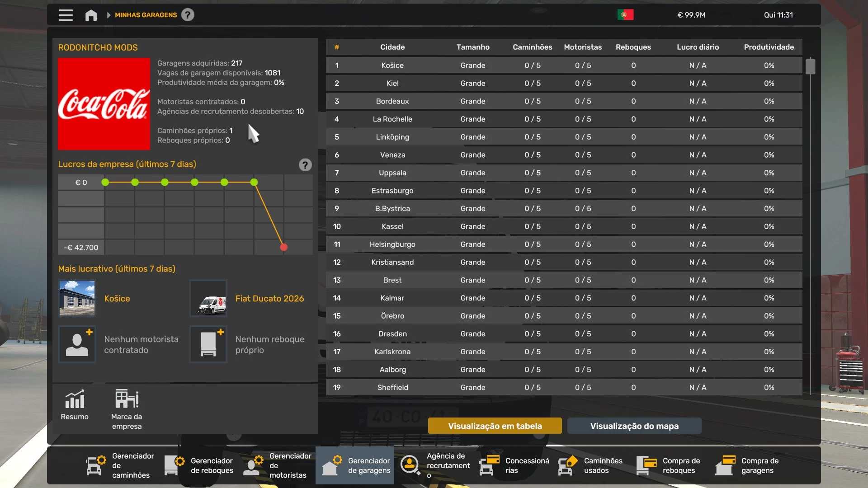Open Marca da empresa settings
The width and height of the screenshot is (868, 488).
pyautogui.click(x=127, y=409)
